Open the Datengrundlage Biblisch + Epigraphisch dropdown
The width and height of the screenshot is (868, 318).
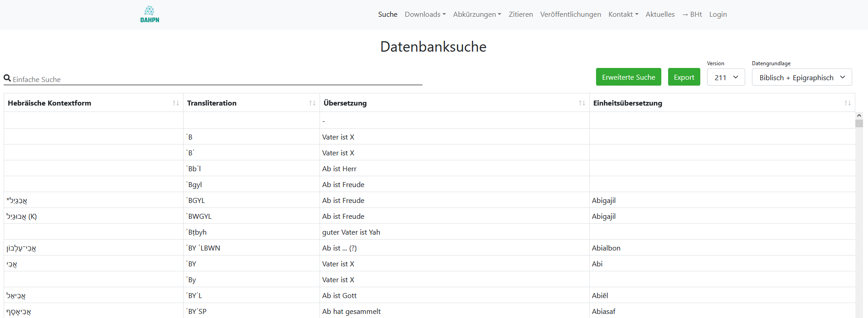(x=802, y=77)
